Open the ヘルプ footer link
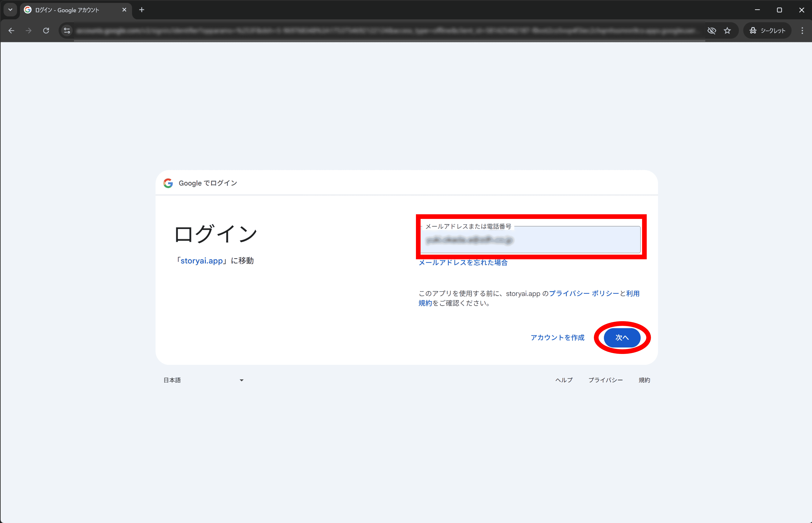The width and height of the screenshot is (812, 523). point(564,380)
